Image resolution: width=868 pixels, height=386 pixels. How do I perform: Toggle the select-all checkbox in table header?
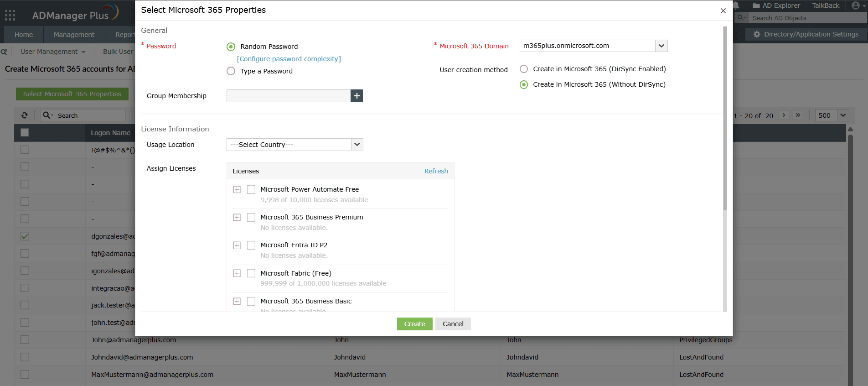[25, 132]
